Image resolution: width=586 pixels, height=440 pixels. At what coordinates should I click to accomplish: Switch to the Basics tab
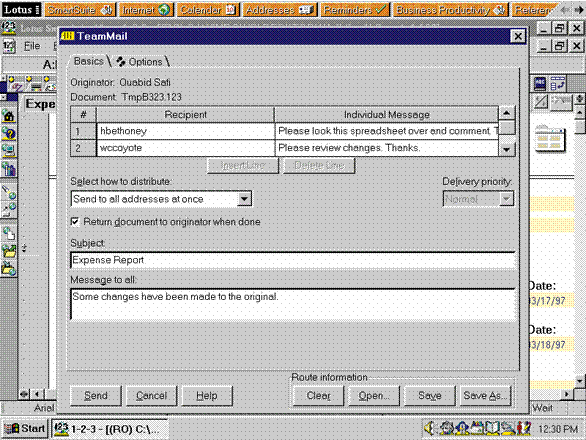coord(89,61)
